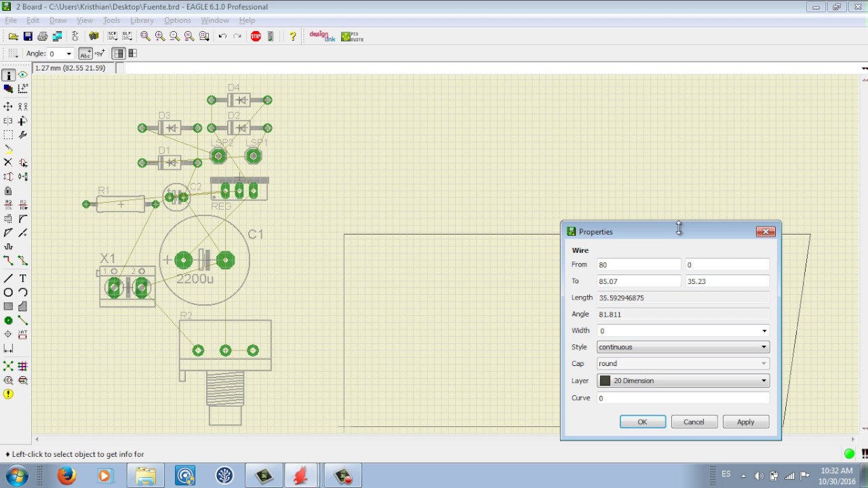Toggle the Abc+ button in options bar
868x488 pixels.
coord(85,54)
